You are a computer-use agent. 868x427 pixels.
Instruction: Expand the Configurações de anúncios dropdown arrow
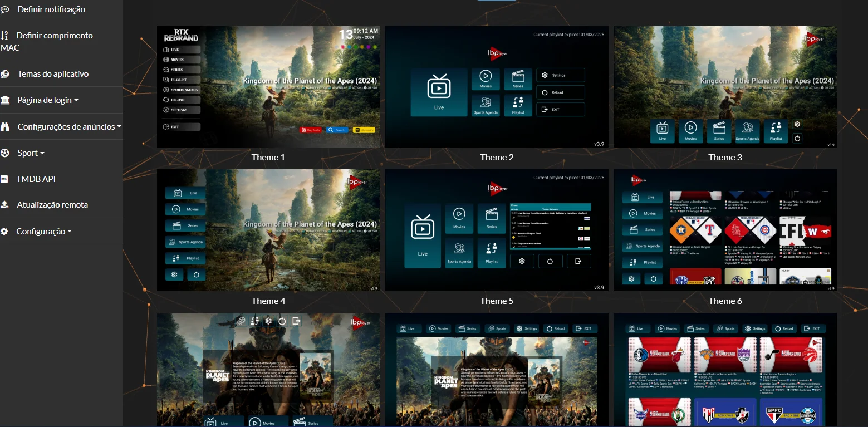pos(119,127)
